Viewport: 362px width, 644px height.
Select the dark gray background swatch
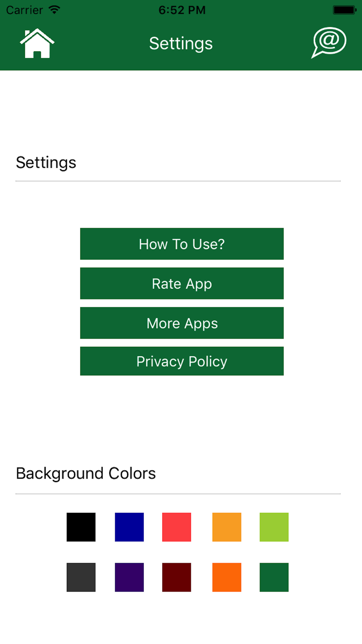[x=81, y=577]
